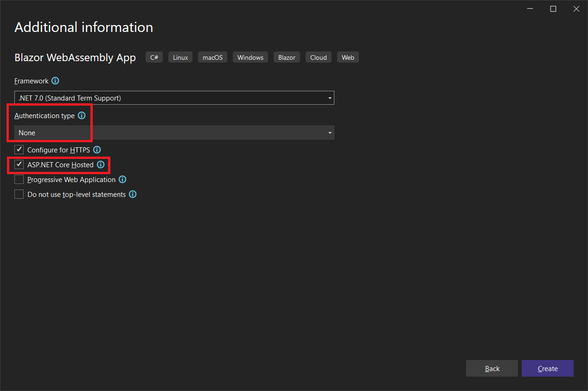Close the Additional information dialog
Image resolution: width=588 pixels, height=391 pixels.
coord(576,9)
